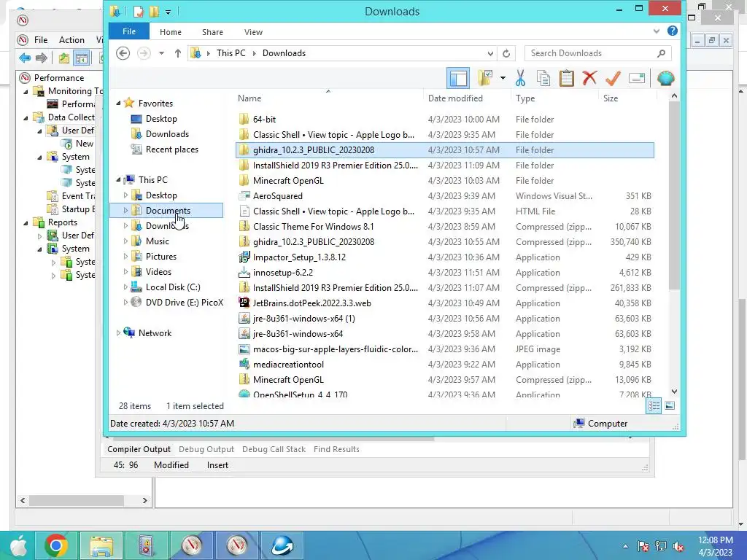Expand the Network tree node
The image size is (747, 560).
pos(118,332)
